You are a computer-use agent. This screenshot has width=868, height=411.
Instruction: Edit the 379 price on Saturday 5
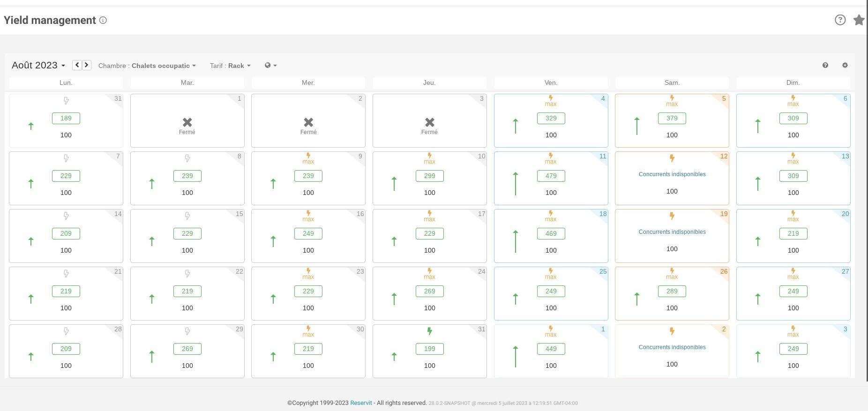672,118
